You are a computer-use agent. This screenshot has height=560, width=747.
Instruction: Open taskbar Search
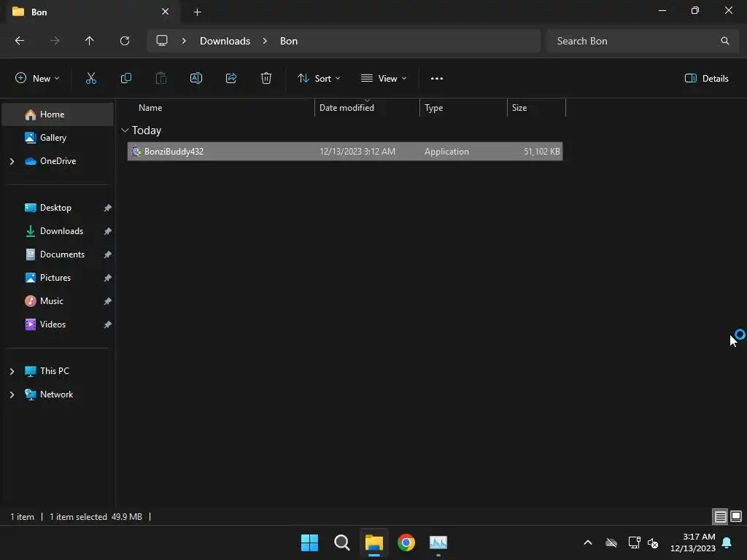pos(341,542)
